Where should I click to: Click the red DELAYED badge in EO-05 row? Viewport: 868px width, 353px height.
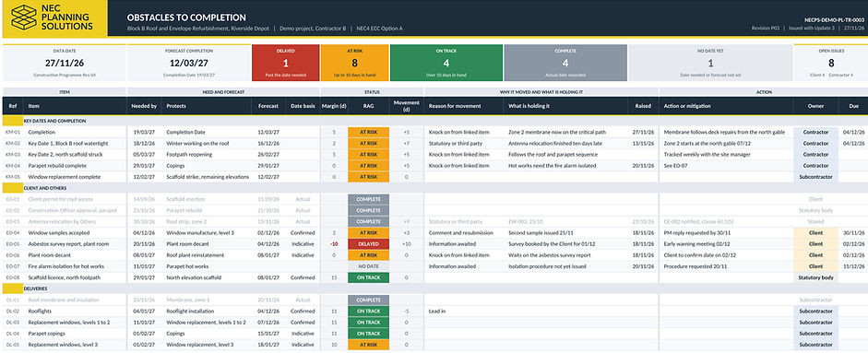(369, 244)
